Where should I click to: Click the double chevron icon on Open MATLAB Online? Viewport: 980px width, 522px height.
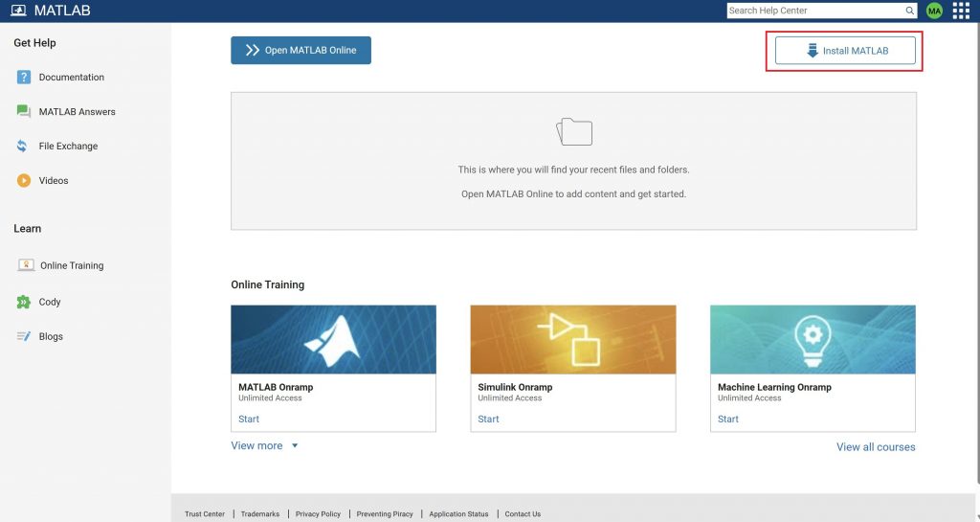(x=252, y=50)
